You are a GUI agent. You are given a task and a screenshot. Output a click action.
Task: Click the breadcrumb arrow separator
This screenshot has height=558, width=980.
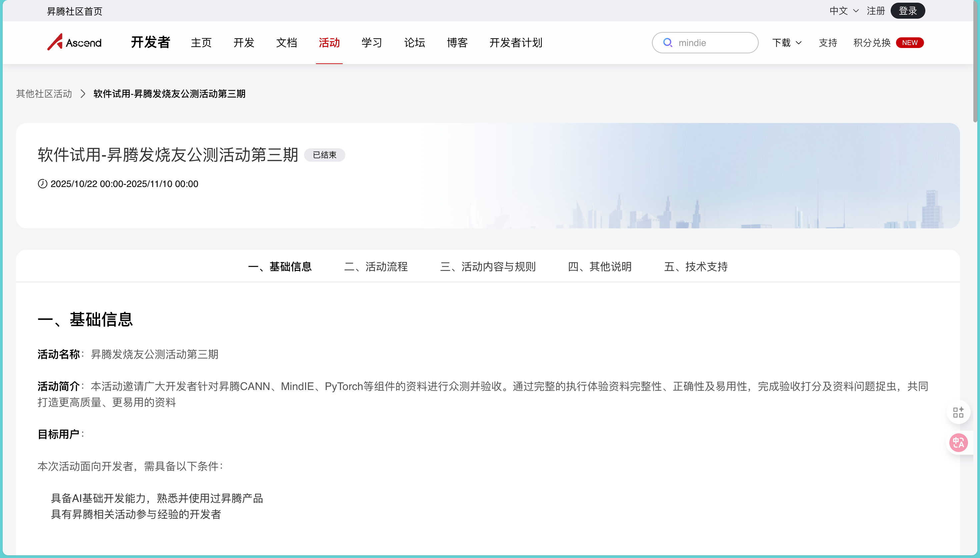click(x=83, y=94)
